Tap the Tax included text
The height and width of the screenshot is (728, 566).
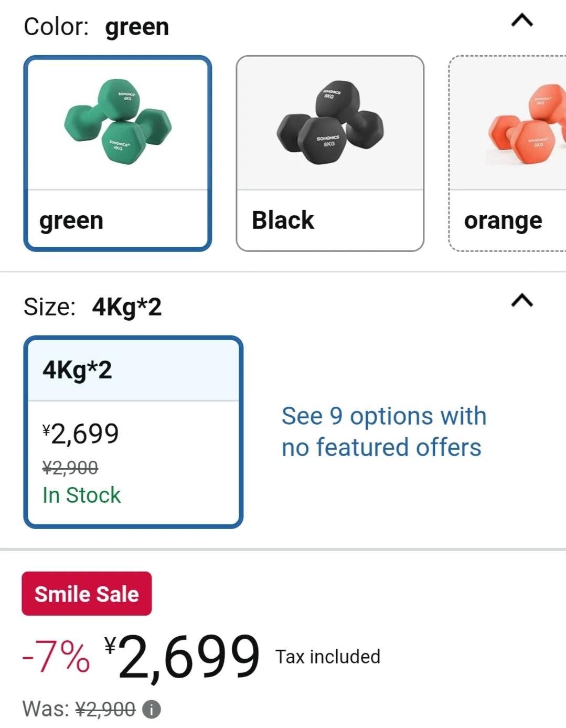coord(328,657)
